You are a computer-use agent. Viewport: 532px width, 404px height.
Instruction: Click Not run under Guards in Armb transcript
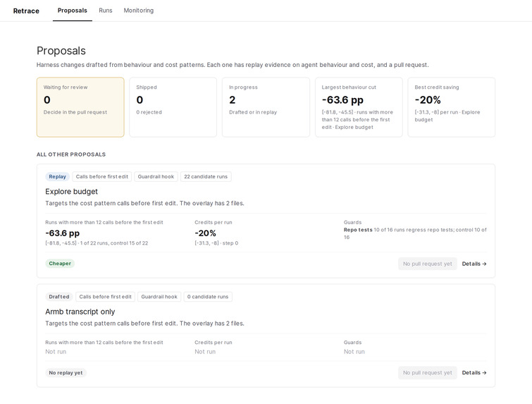pyautogui.click(x=354, y=352)
